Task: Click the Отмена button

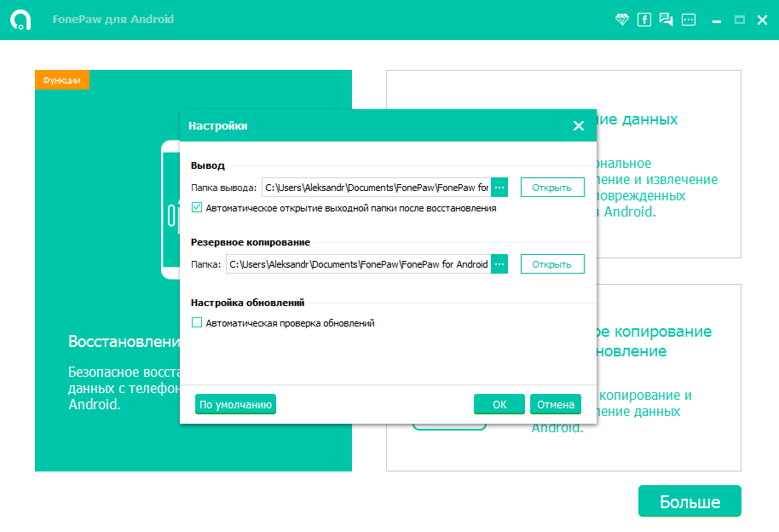Action: [x=556, y=404]
